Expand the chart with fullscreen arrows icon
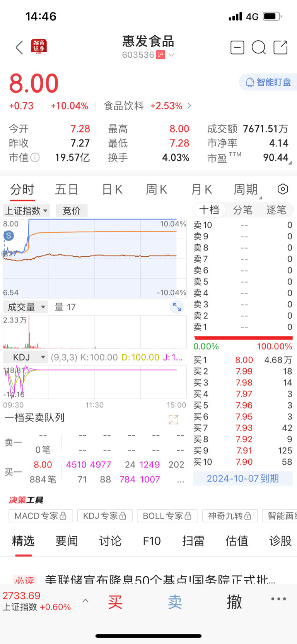 pos(177,307)
